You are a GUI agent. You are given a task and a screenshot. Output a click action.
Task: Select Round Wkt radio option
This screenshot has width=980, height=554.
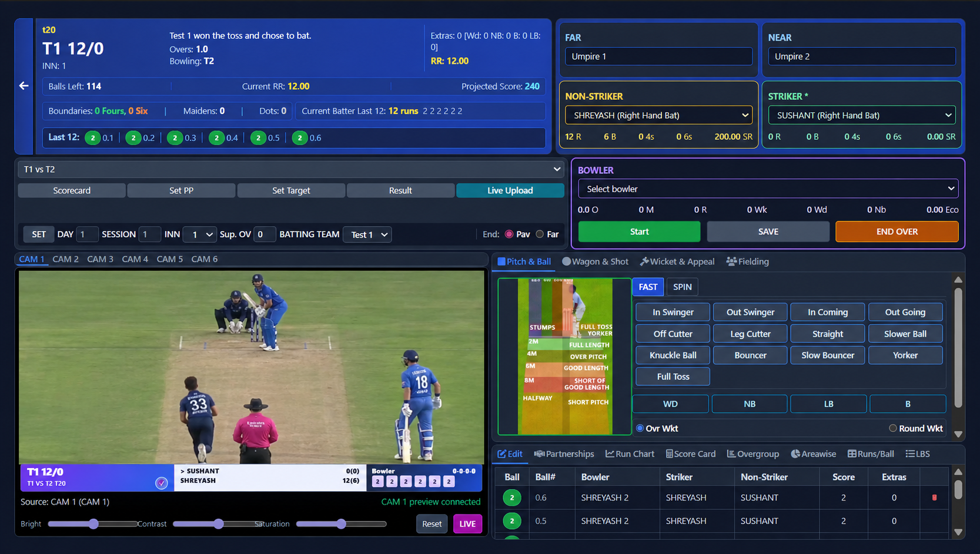tap(892, 428)
